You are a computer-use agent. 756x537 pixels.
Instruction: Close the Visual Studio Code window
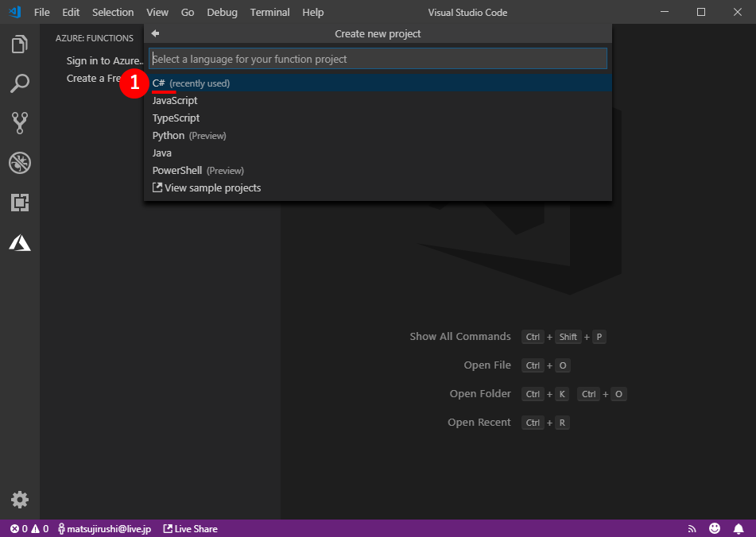[x=738, y=12]
